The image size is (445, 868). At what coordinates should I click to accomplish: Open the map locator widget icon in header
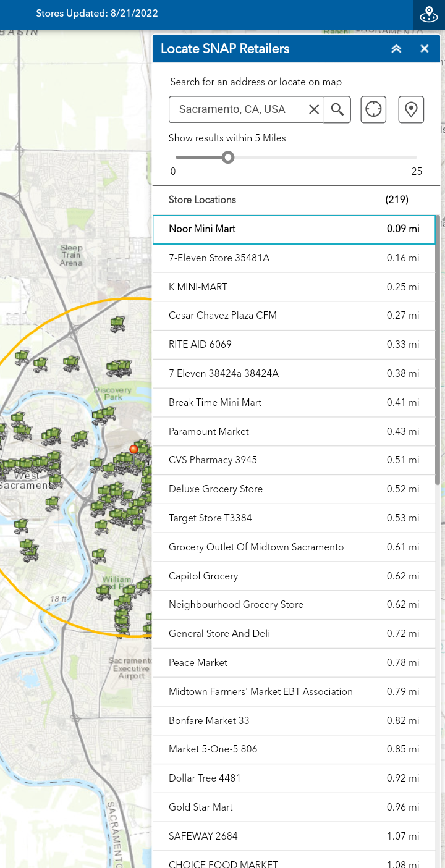click(428, 14)
